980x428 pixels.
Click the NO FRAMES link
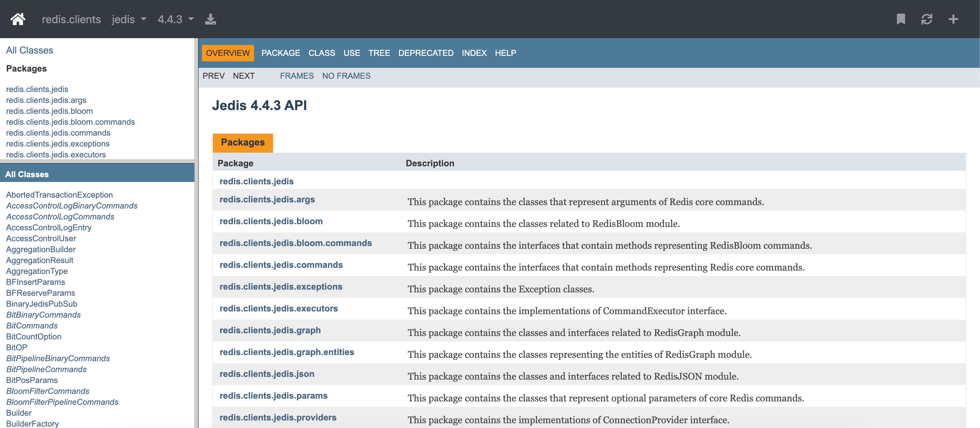coord(346,76)
